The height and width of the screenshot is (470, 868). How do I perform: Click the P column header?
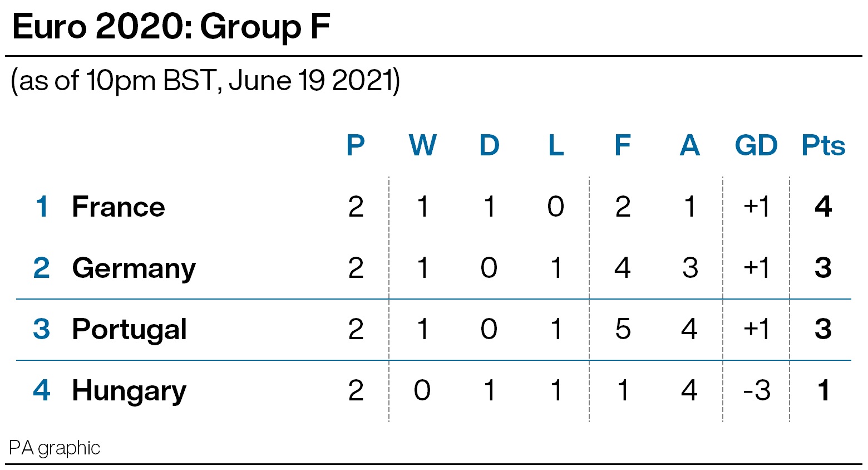click(x=356, y=145)
